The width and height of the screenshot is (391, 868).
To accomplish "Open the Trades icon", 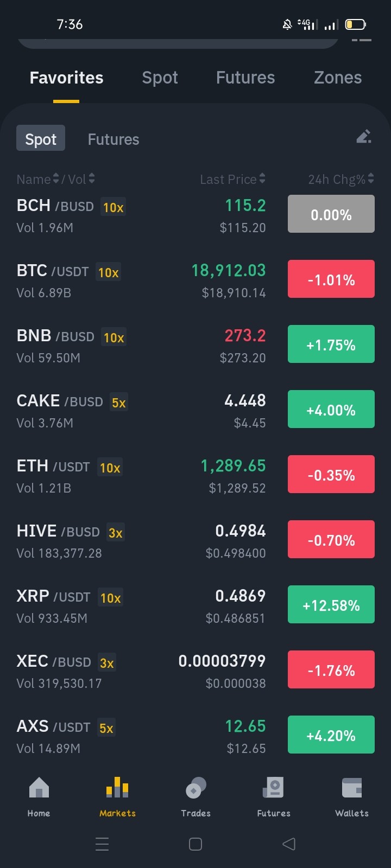I will tap(195, 788).
